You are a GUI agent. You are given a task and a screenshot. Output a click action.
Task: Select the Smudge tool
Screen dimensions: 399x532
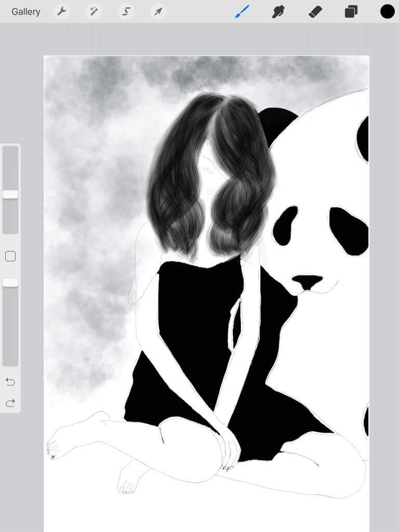[278, 11]
